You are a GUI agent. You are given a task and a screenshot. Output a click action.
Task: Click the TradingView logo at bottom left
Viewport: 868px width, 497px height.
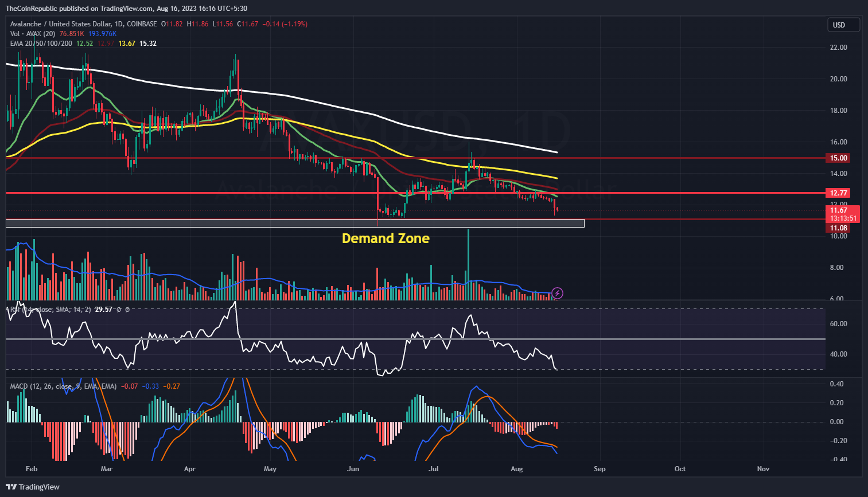pyautogui.click(x=33, y=487)
